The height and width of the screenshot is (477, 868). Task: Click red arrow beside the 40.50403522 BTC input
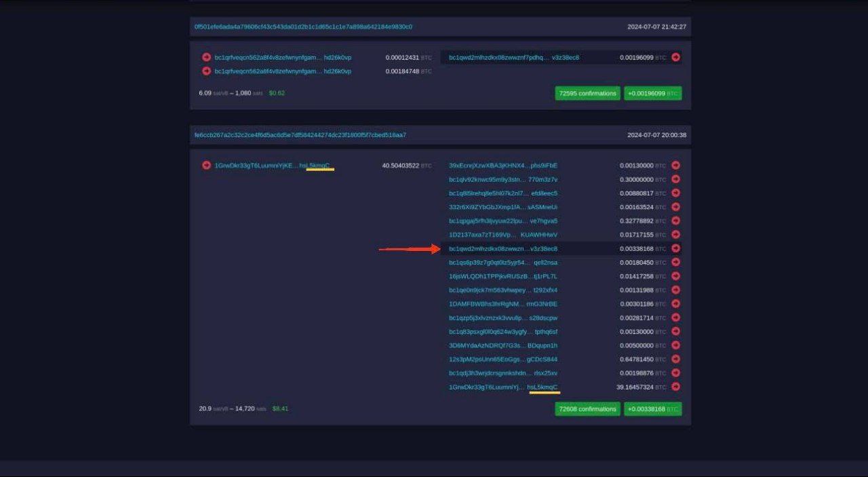coord(206,166)
